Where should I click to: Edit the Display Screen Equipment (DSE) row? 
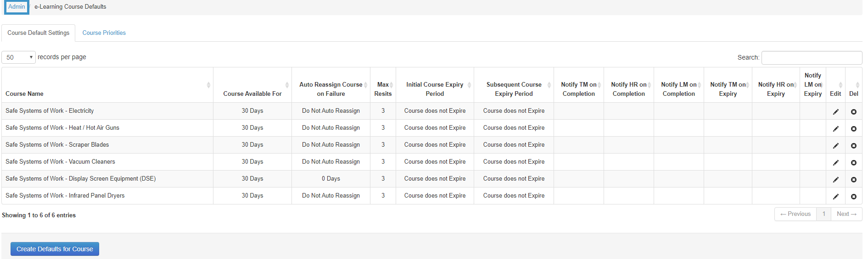[835, 180]
